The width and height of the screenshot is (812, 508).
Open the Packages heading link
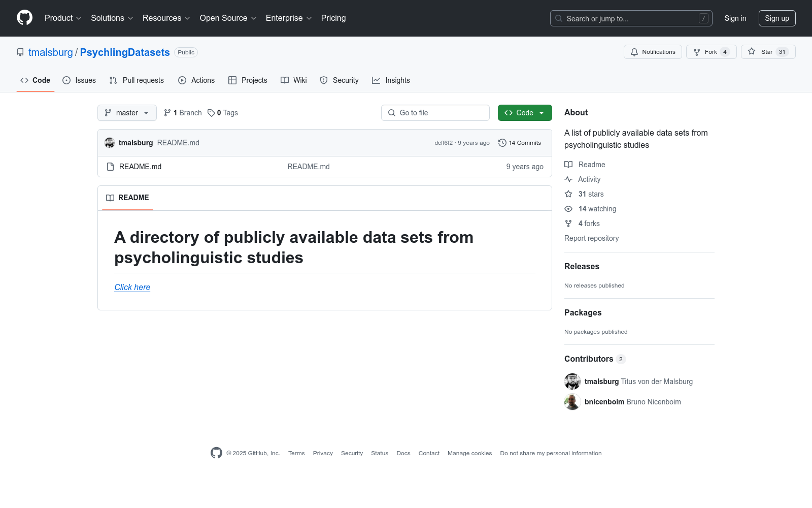click(x=583, y=312)
